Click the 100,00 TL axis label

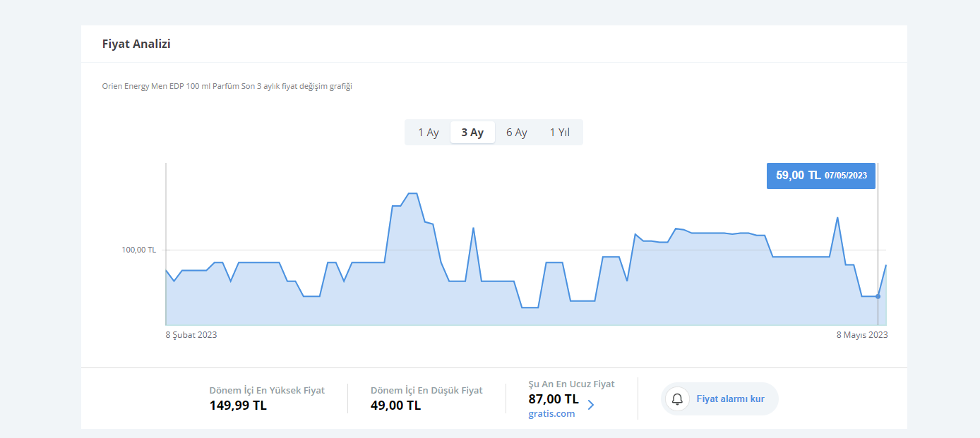tap(138, 250)
